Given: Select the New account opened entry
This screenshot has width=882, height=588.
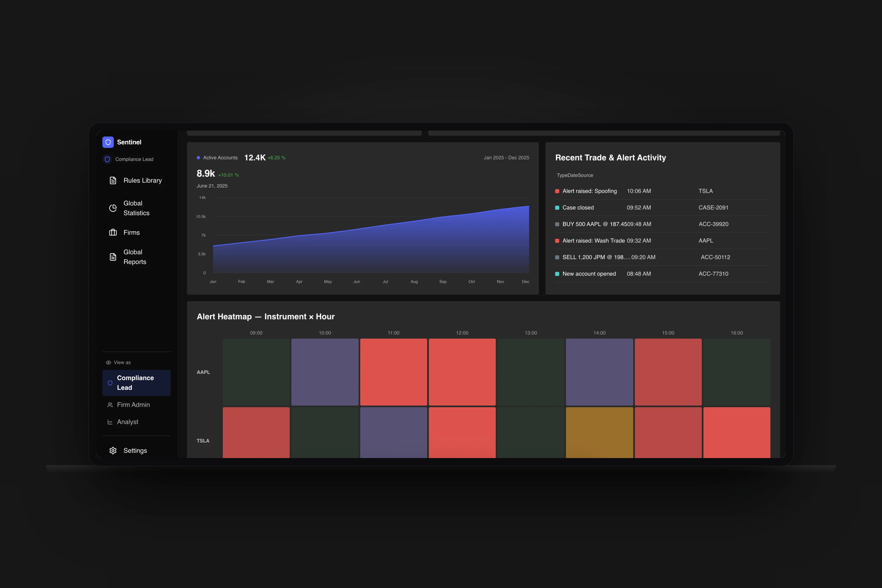Looking at the screenshot, I should coord(663,274).
